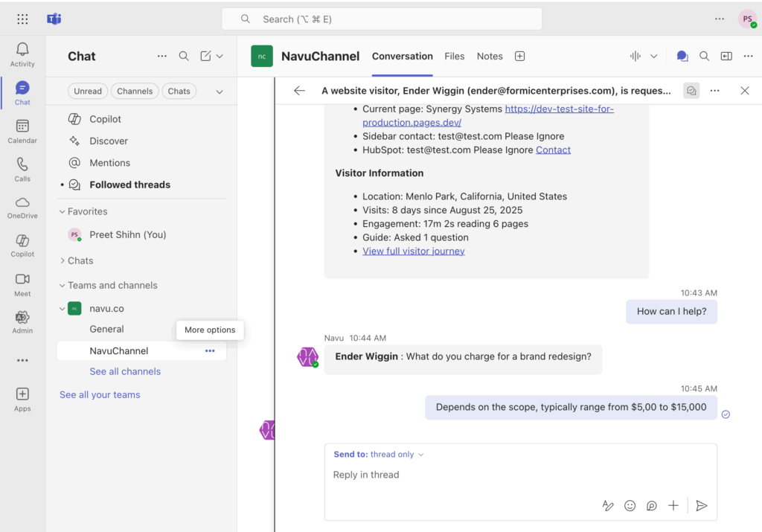Click the new chat compose icon
This screenshot has height=532, width=762.
pyautogui.click(x=206, y=56)
